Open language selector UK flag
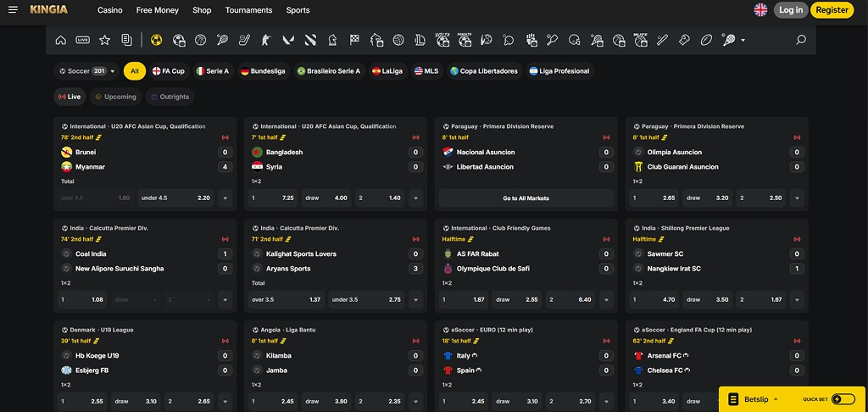 point(760,10)
